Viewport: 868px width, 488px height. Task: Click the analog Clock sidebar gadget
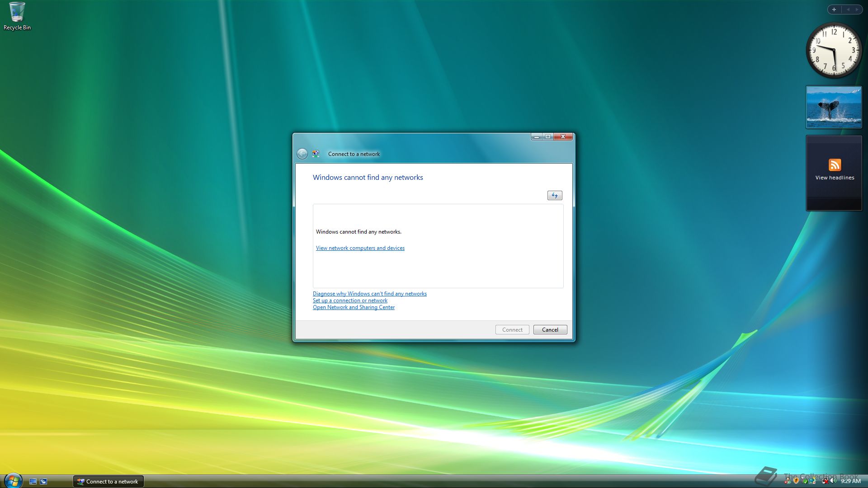click(834, 50)
